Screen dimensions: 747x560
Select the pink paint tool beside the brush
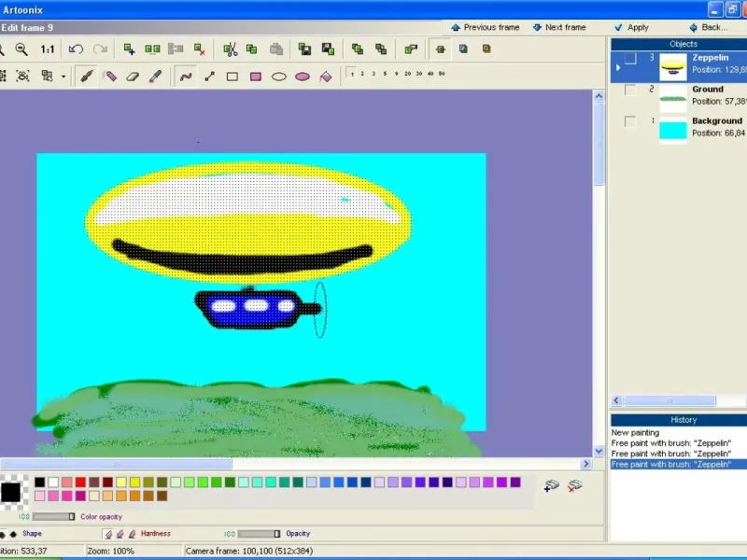(109, 77)
